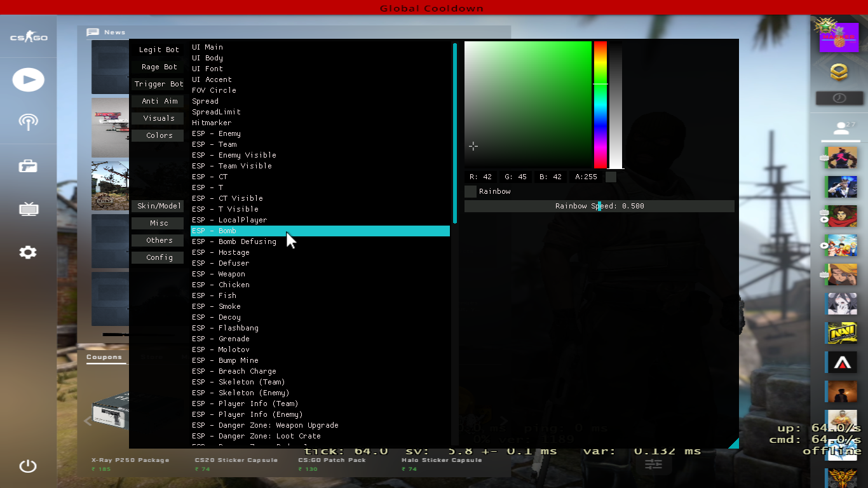Image resolution: width=868 pixels, height=488 pixels.
Task: Select 'Spread' color entry
Action: pyautogui.click(x=320, y=101)
